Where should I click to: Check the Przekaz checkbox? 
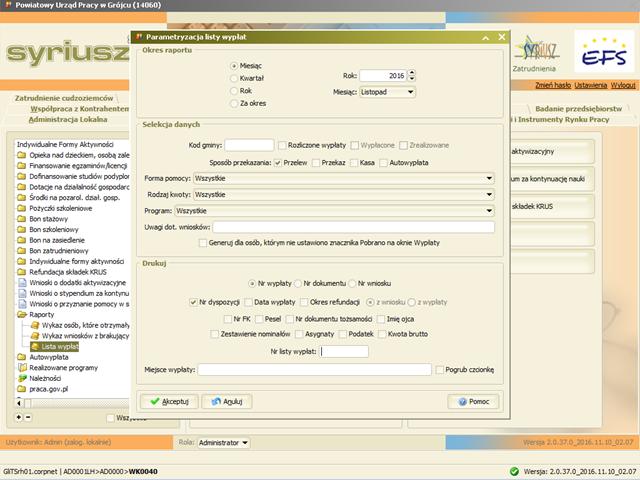[x=316, y=163]
